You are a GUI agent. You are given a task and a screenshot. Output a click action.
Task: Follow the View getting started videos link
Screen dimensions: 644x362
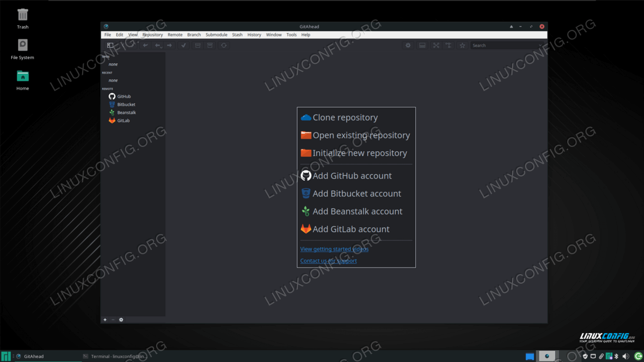coord(334,249)
